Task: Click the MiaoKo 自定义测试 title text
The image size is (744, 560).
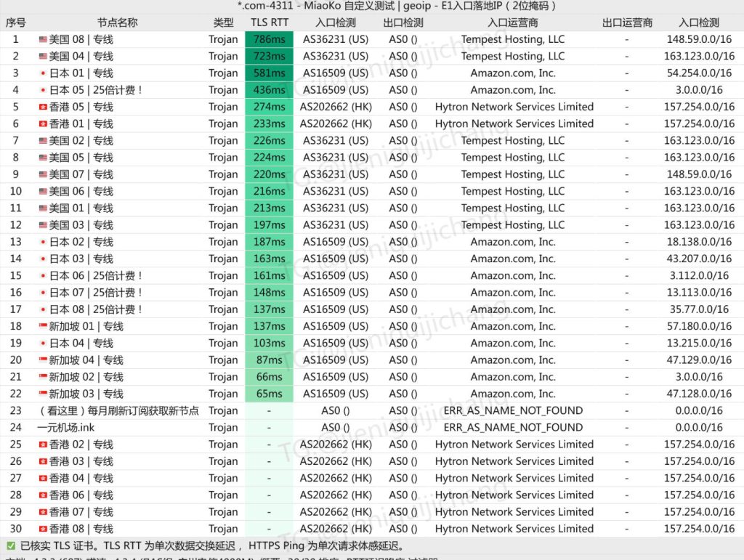Action: click(x=349, y=6)
